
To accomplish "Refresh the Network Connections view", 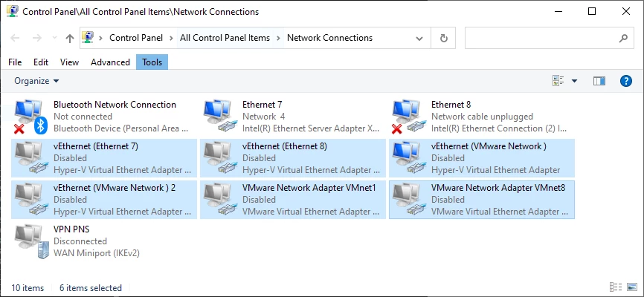I will 443,38.
